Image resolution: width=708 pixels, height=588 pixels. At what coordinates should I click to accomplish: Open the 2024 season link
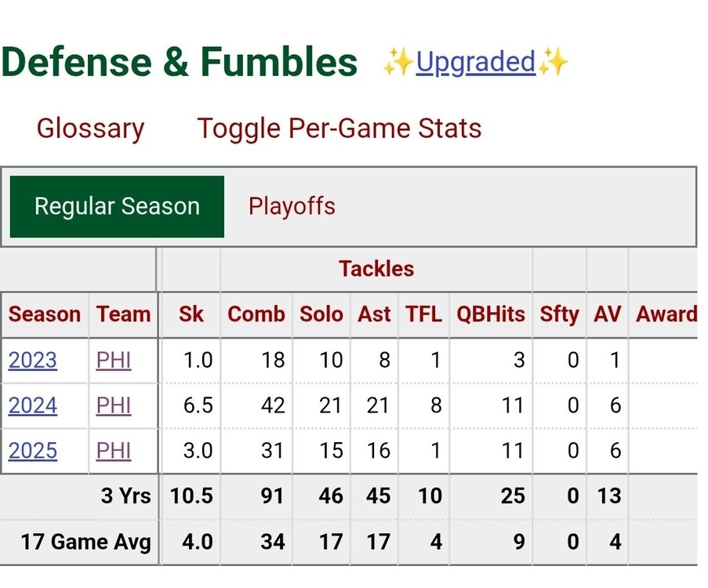tap(33, 405)
